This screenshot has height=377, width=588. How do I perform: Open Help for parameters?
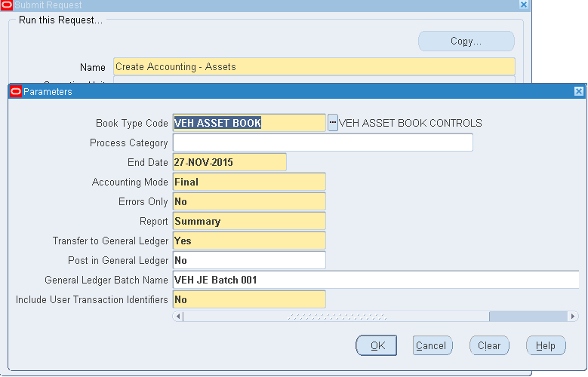click(x=545, y=345)
